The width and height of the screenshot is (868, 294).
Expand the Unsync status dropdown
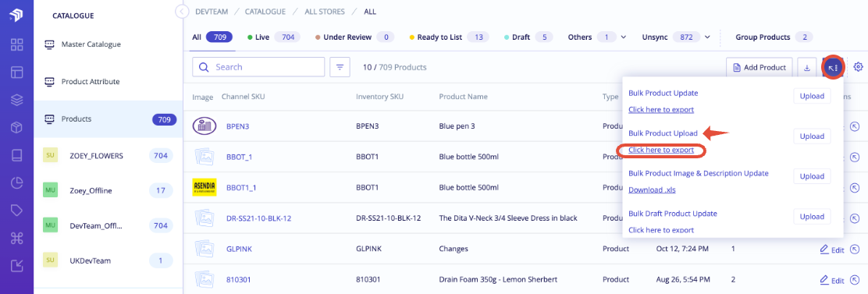707,37
